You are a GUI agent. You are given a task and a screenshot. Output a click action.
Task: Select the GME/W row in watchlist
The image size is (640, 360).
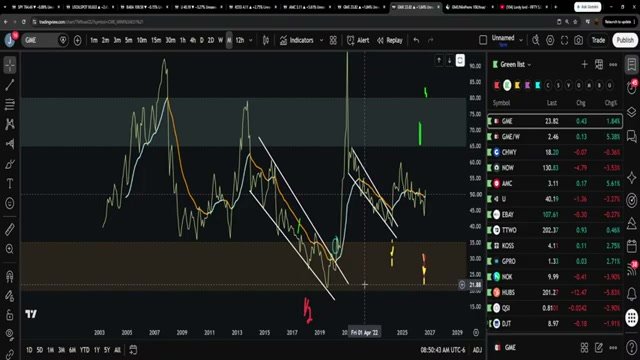pyautogui.click(x=555, y=137)
